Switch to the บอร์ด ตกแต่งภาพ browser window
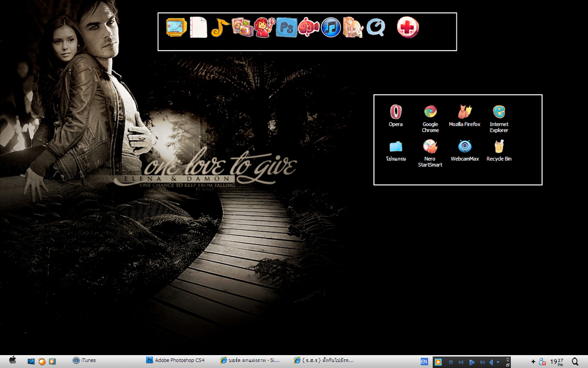This screenshot has width=588, height=368. coord(250,360)
